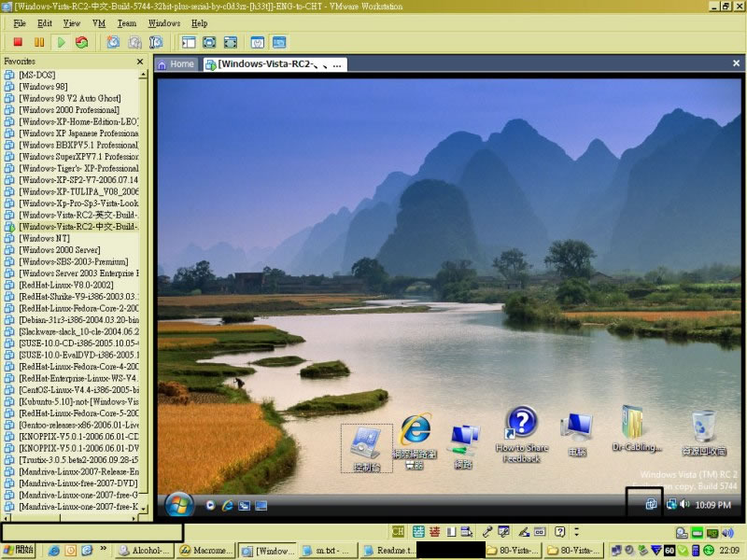
Task: Click the orange Suspend toolbar button
Action: pos(39,42)
